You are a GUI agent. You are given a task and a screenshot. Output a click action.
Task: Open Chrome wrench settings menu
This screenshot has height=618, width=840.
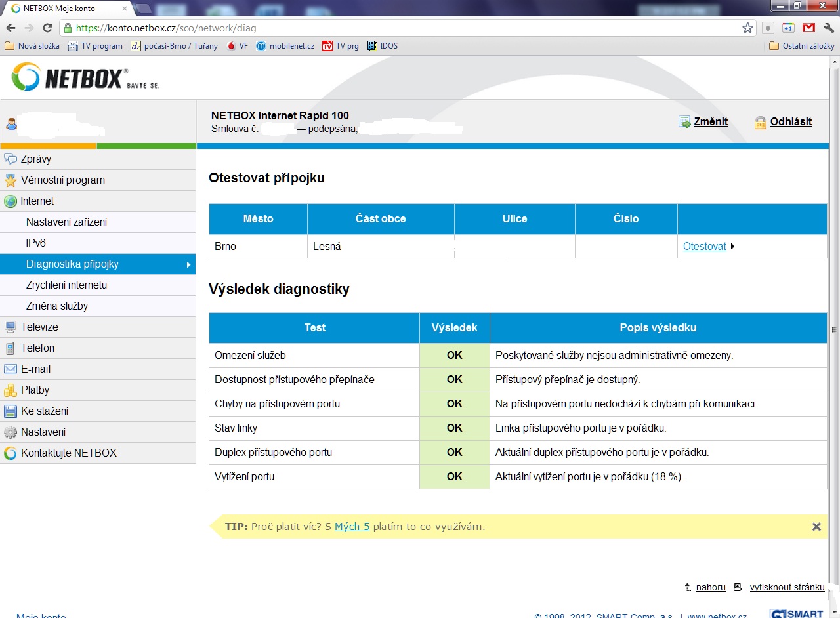[x=829, y=28]
